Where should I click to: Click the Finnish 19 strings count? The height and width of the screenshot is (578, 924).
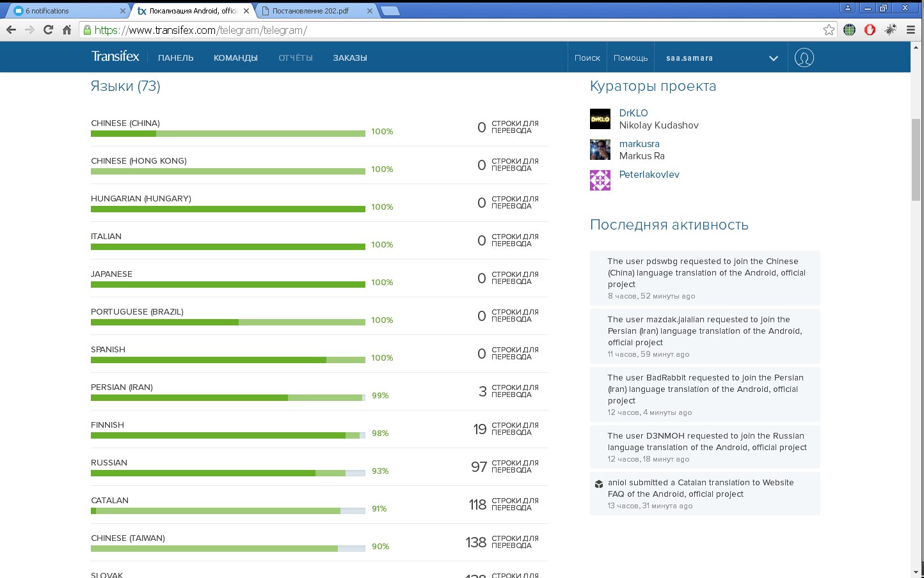(480, 429)
